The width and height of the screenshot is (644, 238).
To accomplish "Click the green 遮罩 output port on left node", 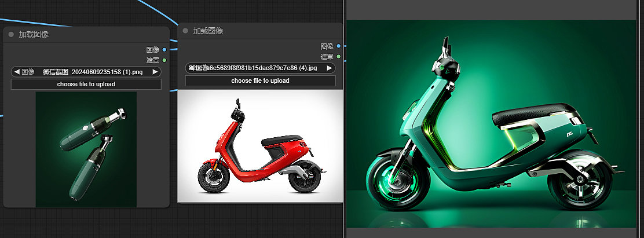I will [x=164, y=60].
